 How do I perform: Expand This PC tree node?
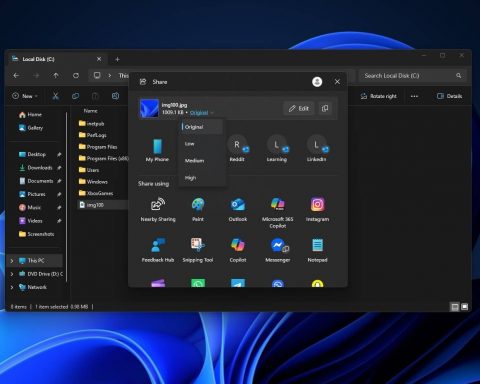[12, 261]
